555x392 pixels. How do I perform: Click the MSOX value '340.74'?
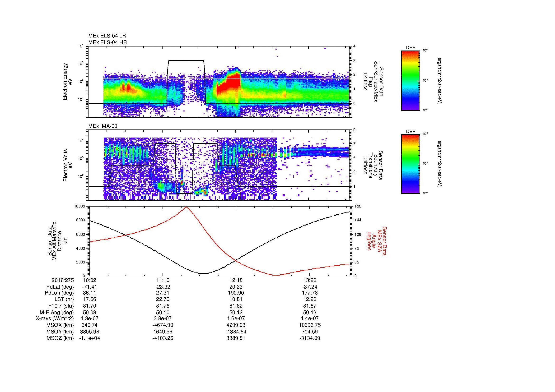(90, 325)
